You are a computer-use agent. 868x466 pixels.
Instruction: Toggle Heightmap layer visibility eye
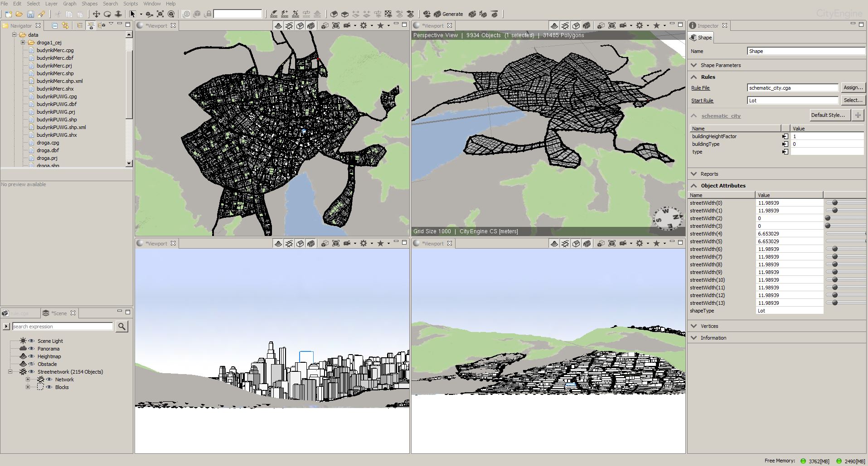pos(32,356)
